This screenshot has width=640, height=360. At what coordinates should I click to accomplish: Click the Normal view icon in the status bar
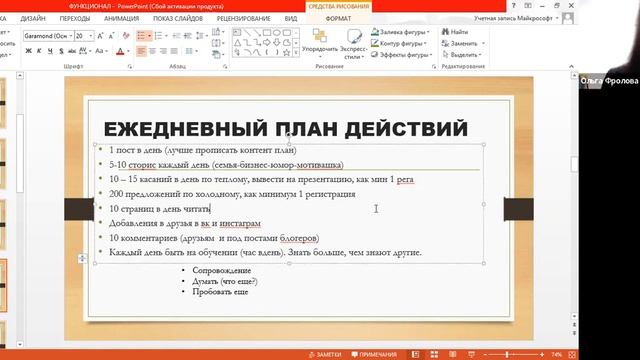pos(416,354)
